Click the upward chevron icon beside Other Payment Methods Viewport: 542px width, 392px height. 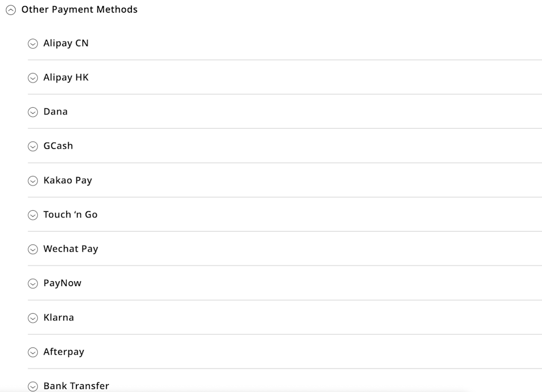click(x=11, y=10)
